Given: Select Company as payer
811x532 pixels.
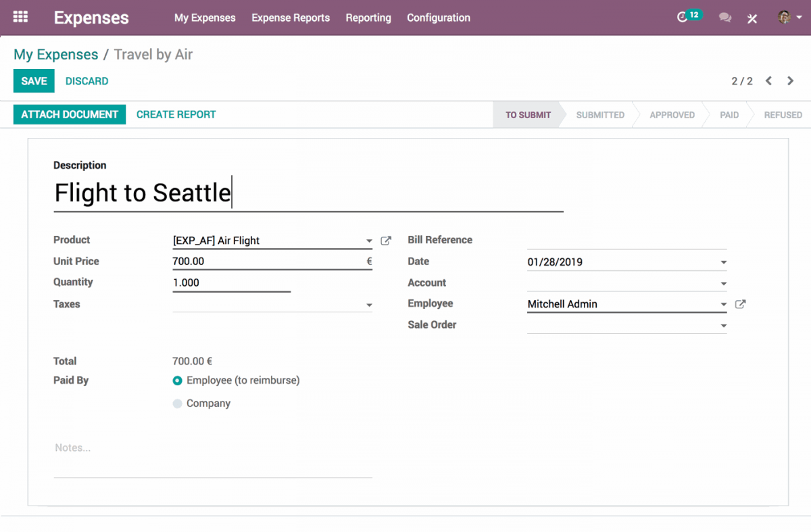Looking at the screenshot, I should click(177, 404).
